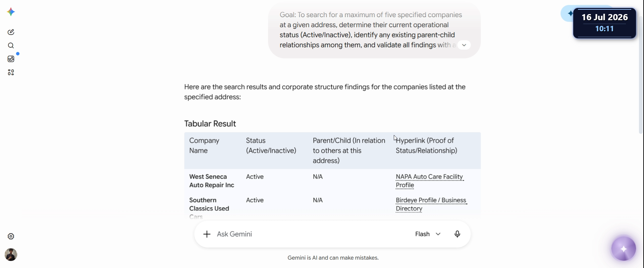644x268 pixels.
Task: Click the 'Here are the search results' intro paragraph
Action: point(325,92)
